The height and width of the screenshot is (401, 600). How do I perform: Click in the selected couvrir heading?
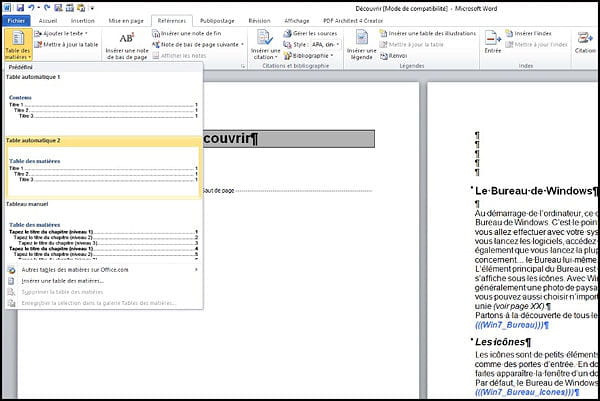point(289,139)
